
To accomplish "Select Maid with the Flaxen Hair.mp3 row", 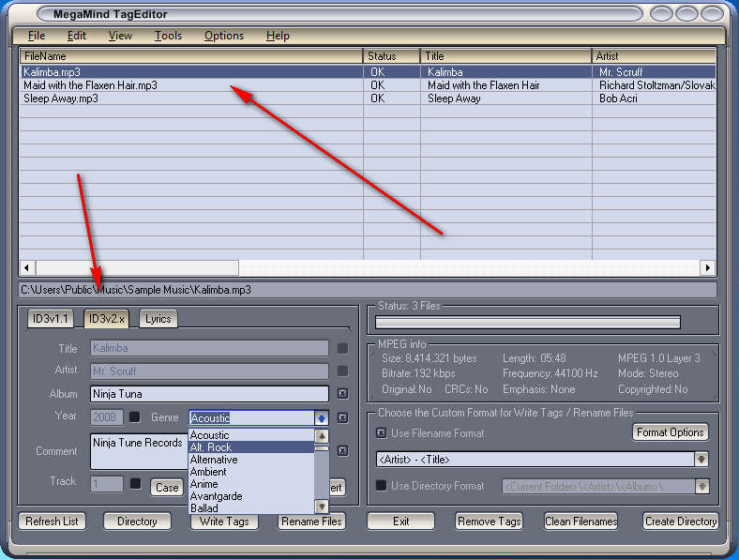I will coord(368,85).
